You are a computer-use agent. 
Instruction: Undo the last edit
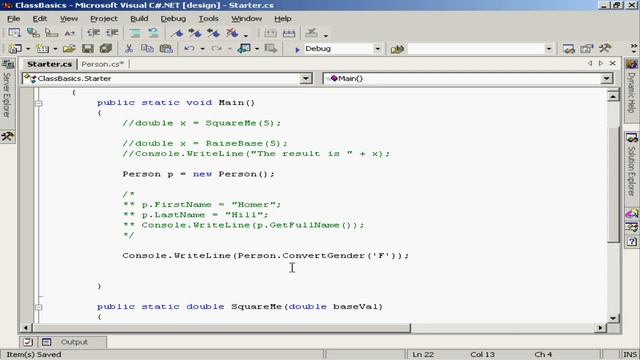click(189, 49)
